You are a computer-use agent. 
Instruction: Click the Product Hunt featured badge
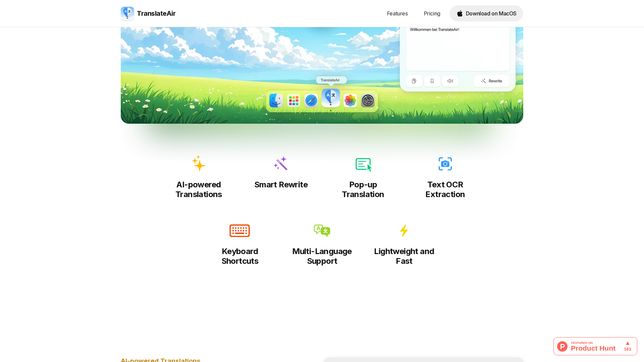coord(595,346)
